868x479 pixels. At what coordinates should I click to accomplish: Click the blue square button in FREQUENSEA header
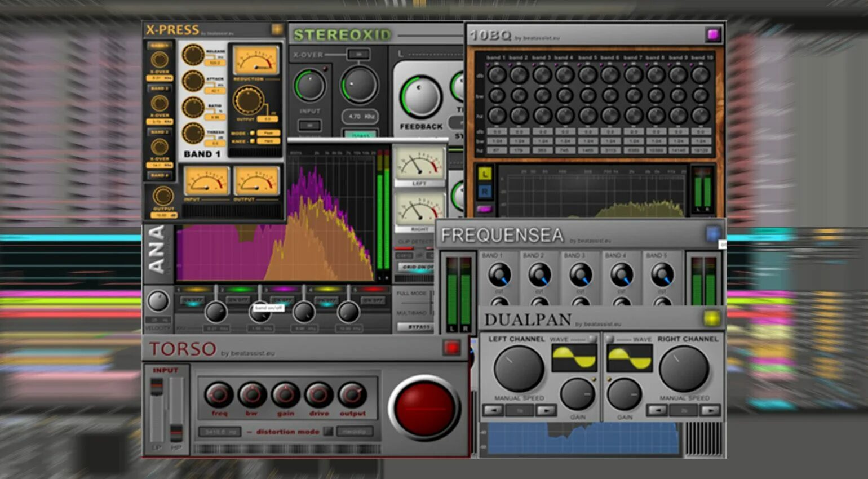714,234
